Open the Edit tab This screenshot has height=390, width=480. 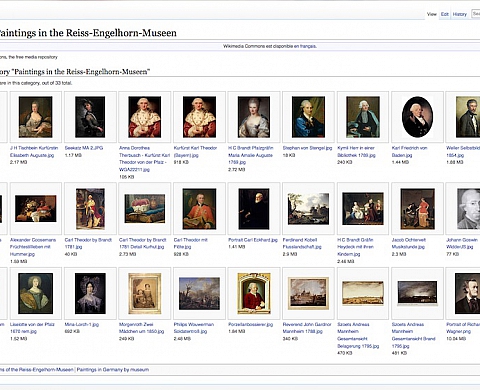445,14
